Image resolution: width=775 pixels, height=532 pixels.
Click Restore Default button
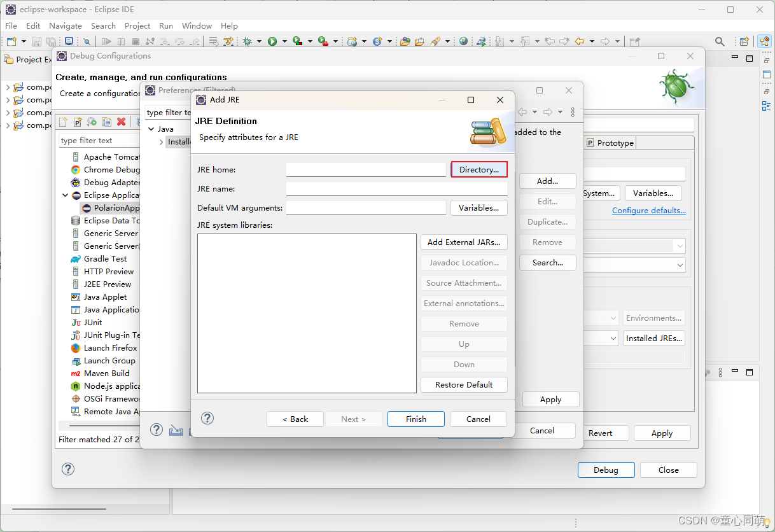464,384
